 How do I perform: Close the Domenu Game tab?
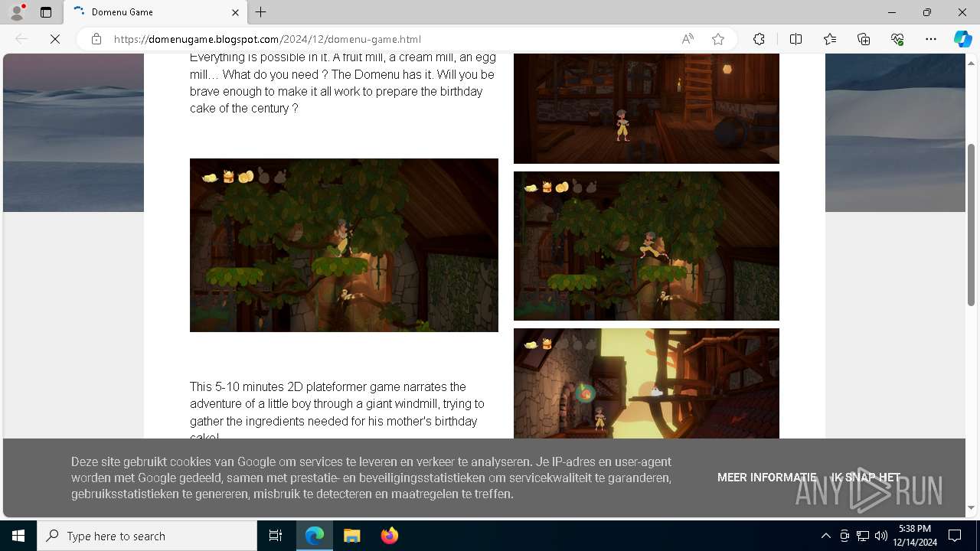pos(235,12)
